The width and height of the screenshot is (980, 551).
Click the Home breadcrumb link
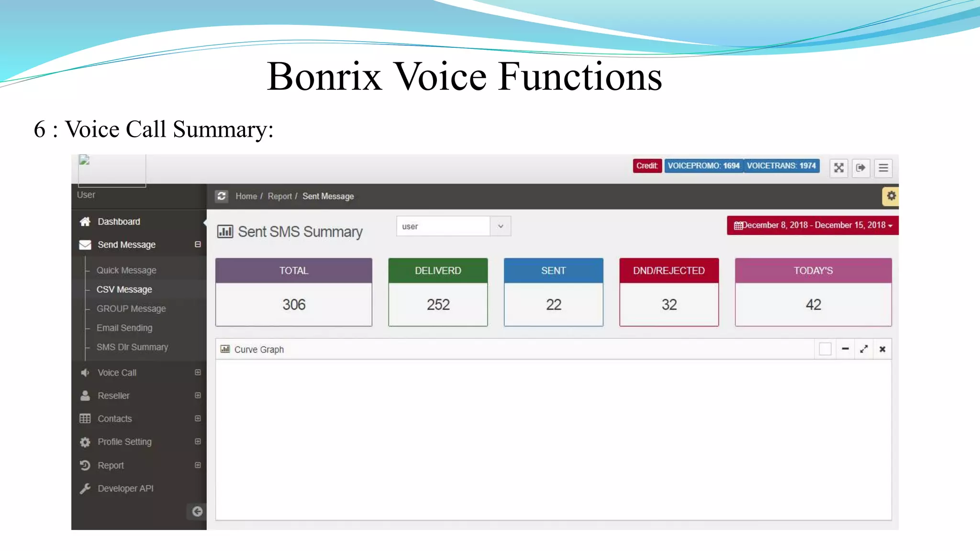tap(246, 196)
